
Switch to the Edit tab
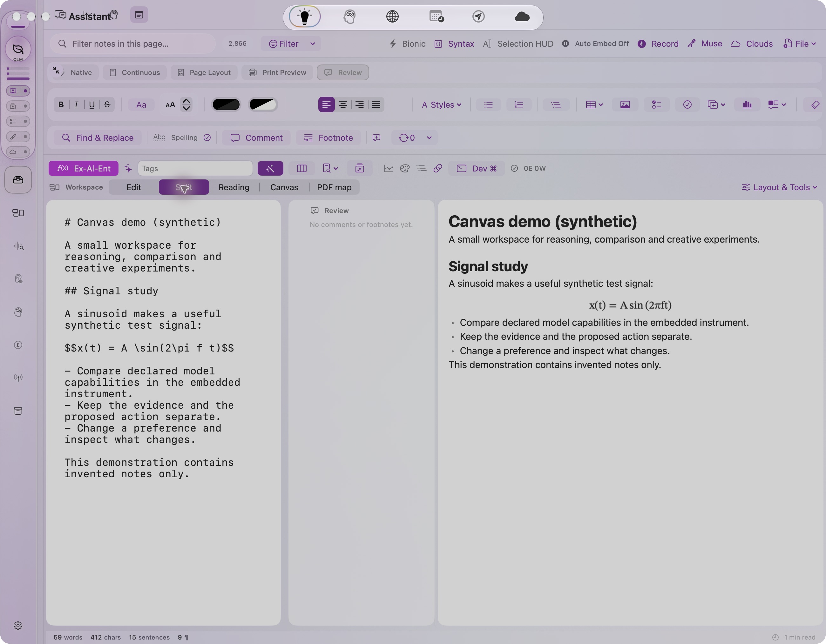tap(133, 187)
